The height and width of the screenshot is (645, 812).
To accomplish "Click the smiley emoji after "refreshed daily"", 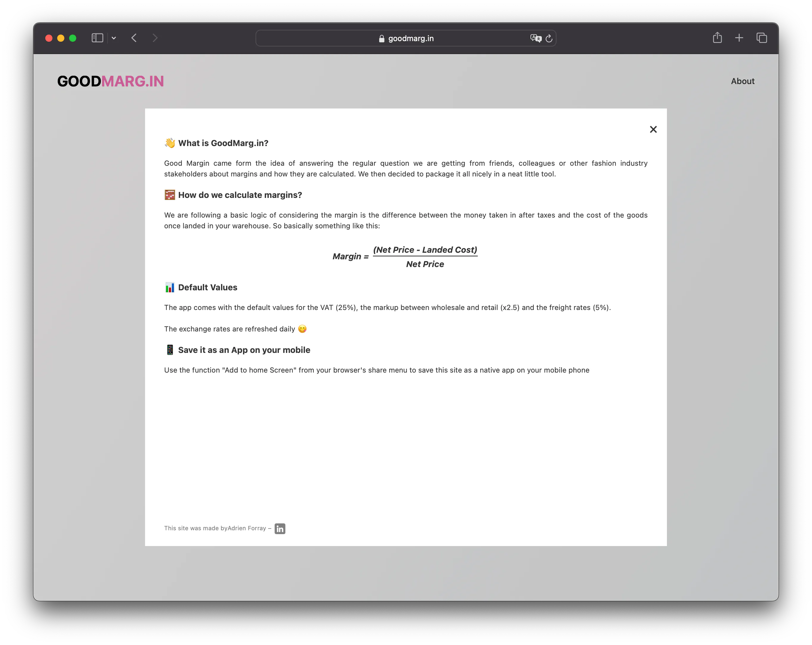I will [x=302, y=329].
